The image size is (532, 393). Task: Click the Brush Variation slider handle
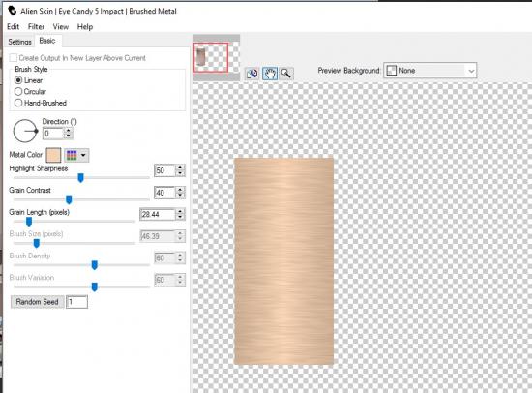95,287
